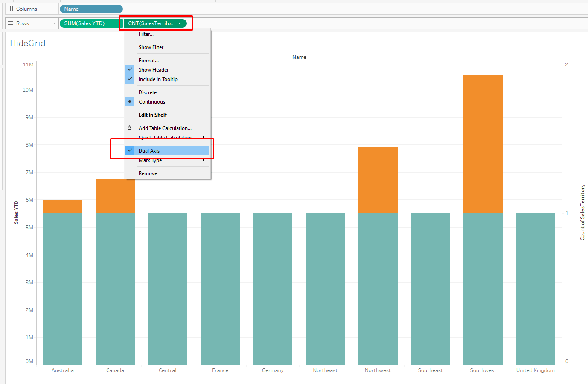Click the delta icon beside Add Table Calculation
The width and height of the screenshot is (588, 384).
click(x=130, y=128)
